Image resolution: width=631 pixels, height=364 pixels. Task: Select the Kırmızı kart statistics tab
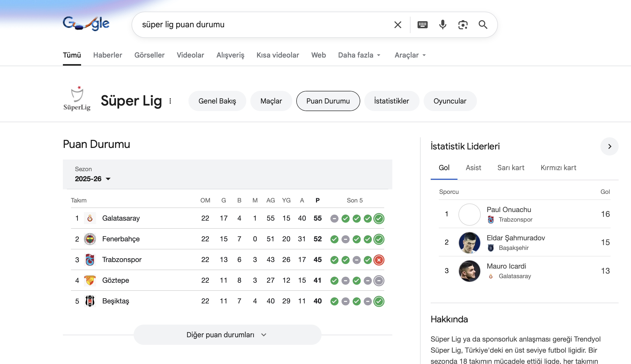pos(558,168)
